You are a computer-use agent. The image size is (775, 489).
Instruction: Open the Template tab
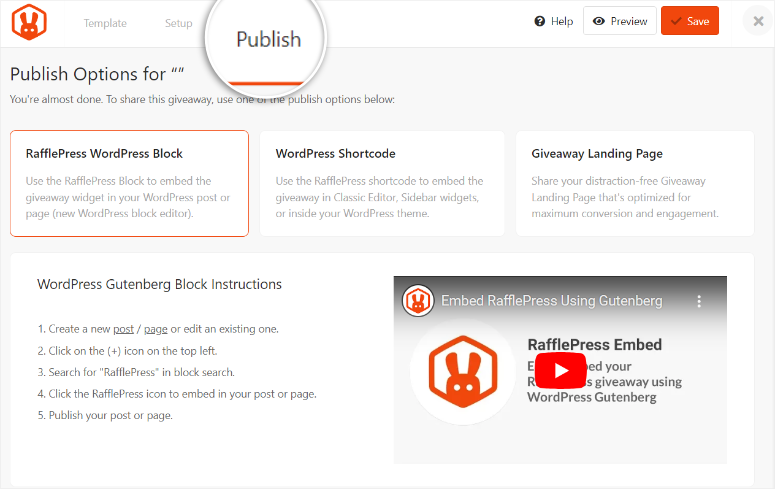coord(105,23)
